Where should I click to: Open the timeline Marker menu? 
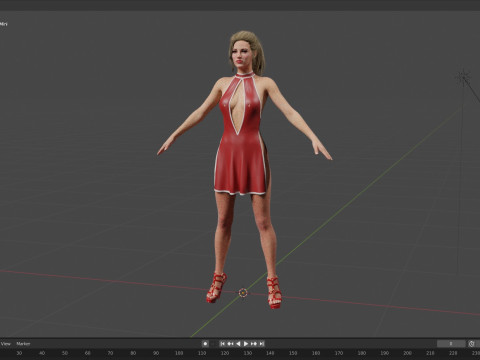point(23,344)
